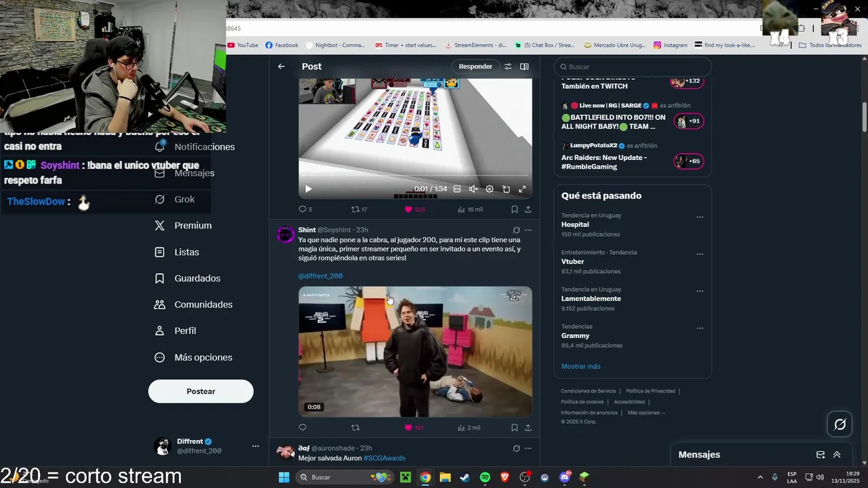The width and height of the screenshot is (868, 488).
Task: Open the Política de Privacidad link
Action: pyautogui.click(x=650, y=391)
